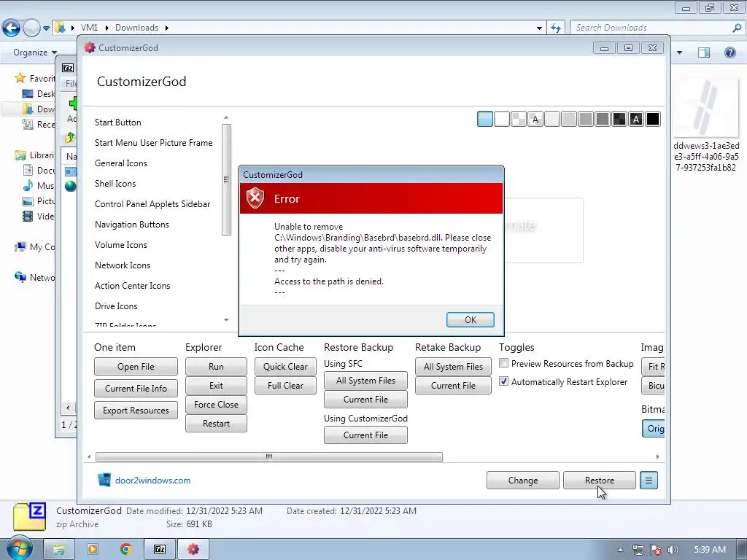Select the light checkerboard swatch with A
The image size is (747, 560).
click(x=535, y=119)
